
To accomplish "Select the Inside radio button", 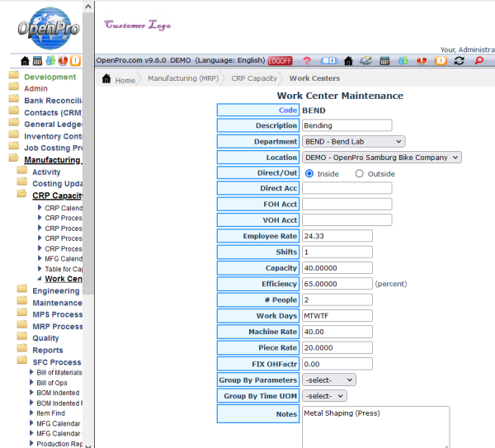I will tap(309, 174).
